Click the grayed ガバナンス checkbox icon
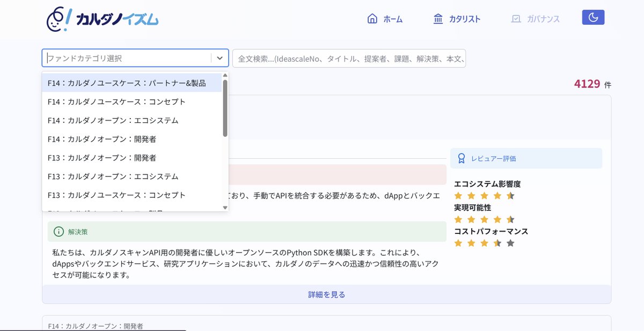This screenshot has height=331, width=644. click(x=516, y=18)
